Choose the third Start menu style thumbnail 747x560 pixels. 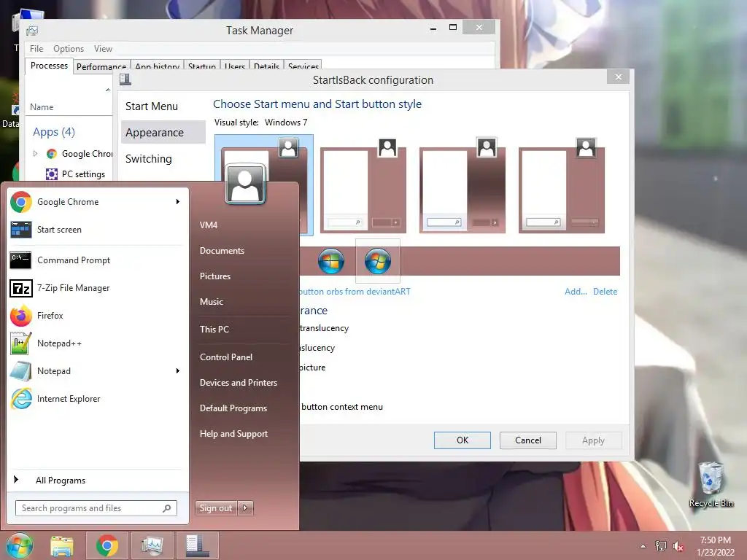point(462,186)
